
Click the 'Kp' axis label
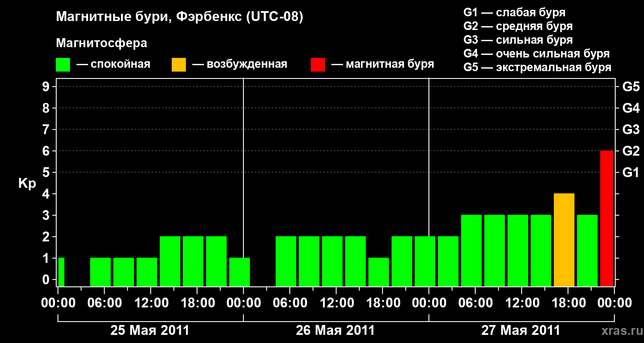[x=27, y=184]
